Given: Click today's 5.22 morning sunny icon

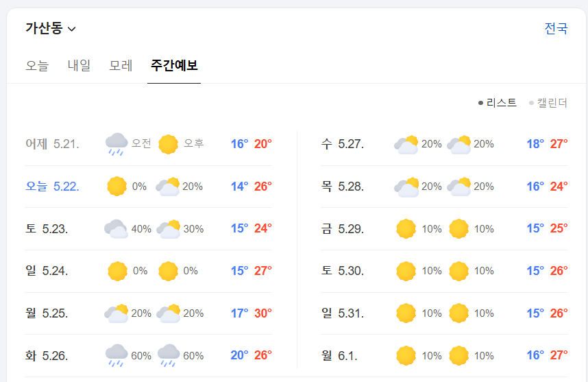Looking at the screenshot, I should click(x=117, y=186).
